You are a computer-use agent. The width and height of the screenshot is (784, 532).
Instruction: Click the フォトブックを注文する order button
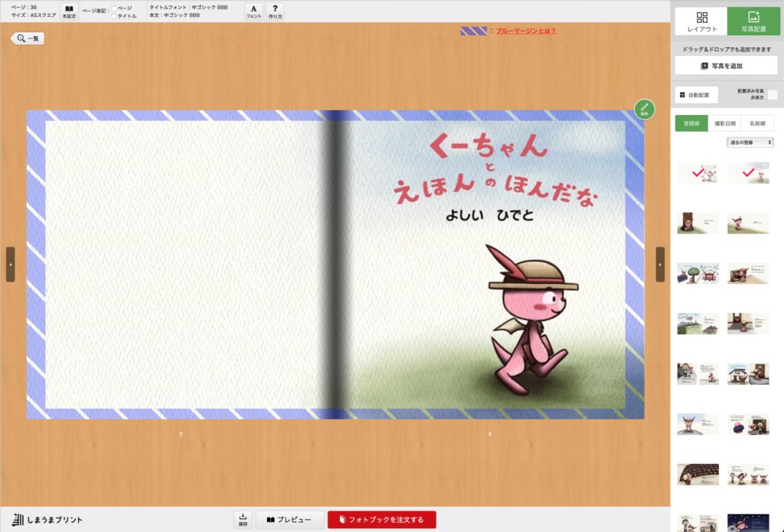381,520
